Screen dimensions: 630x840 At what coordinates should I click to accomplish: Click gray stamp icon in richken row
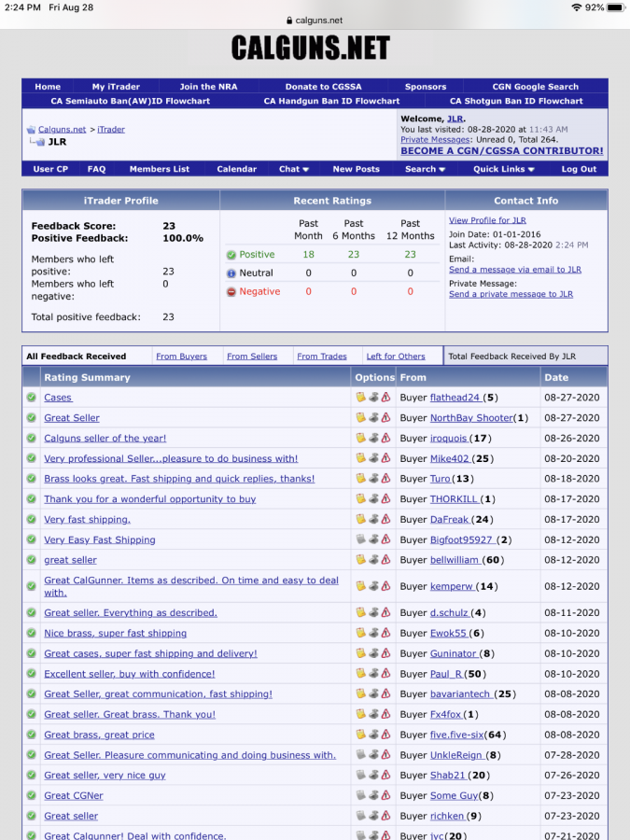[x=373, y=816]
